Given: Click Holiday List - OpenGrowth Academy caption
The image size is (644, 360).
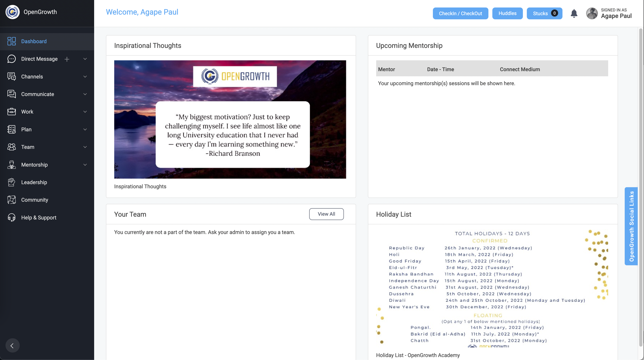Looking at the screenshot, I should tap(418, 355).
